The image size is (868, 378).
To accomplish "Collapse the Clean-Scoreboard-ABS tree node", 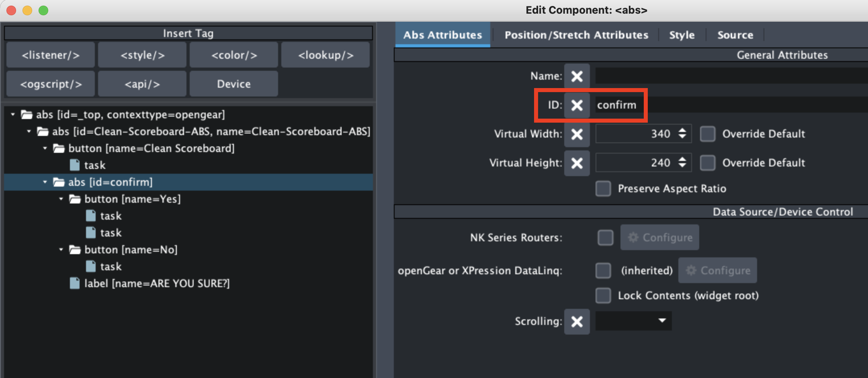I will tap(29, 131).
